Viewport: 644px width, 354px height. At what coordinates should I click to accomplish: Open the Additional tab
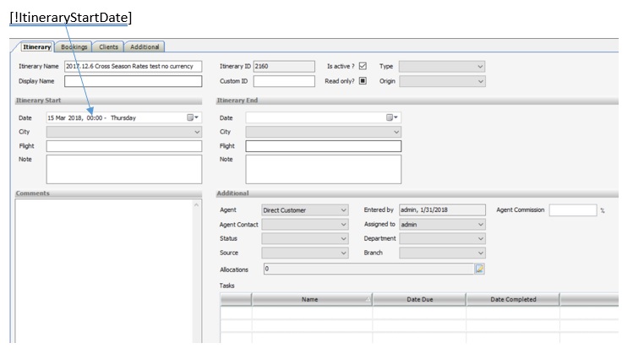pos(145,47)
